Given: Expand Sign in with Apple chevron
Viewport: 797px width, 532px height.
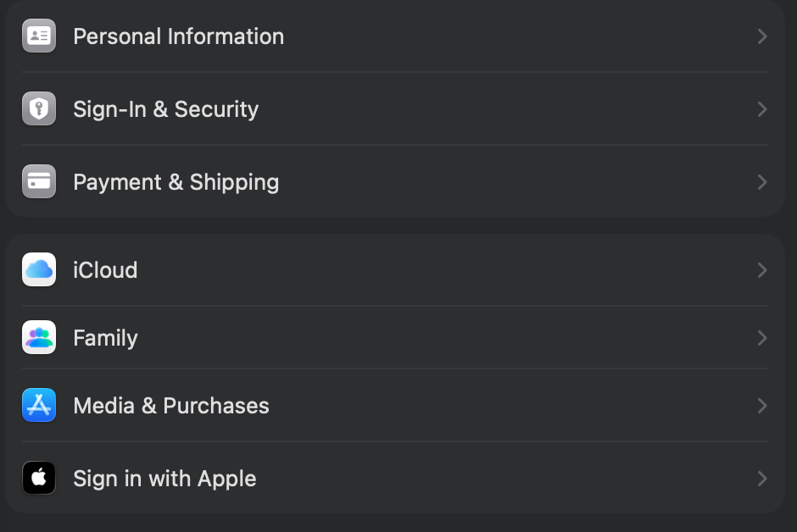Looking at the screenshot, I should click(761, 479).
